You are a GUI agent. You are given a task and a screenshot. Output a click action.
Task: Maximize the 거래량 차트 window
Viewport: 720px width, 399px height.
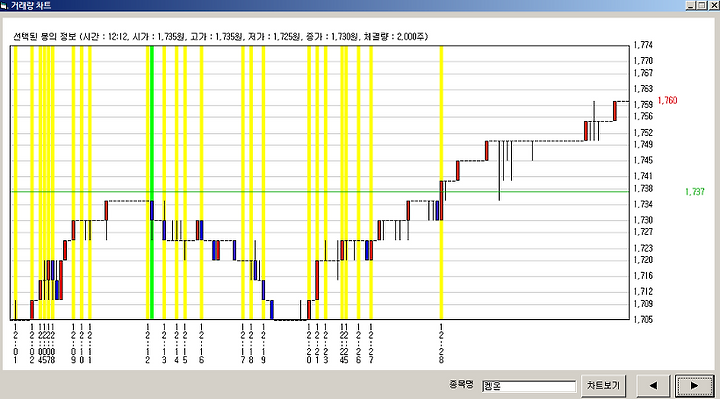[x=702, y=6]
